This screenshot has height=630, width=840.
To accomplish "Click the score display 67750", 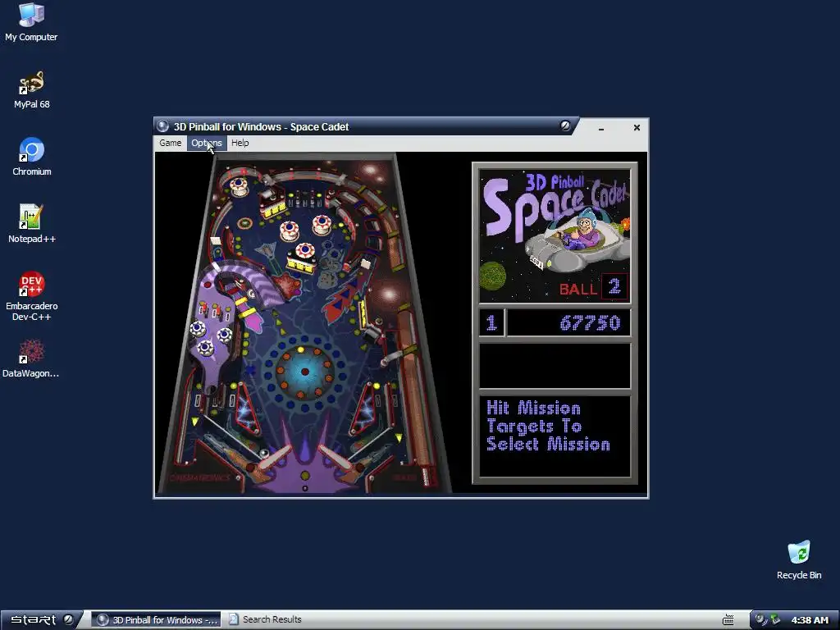I will pos(569,323).
